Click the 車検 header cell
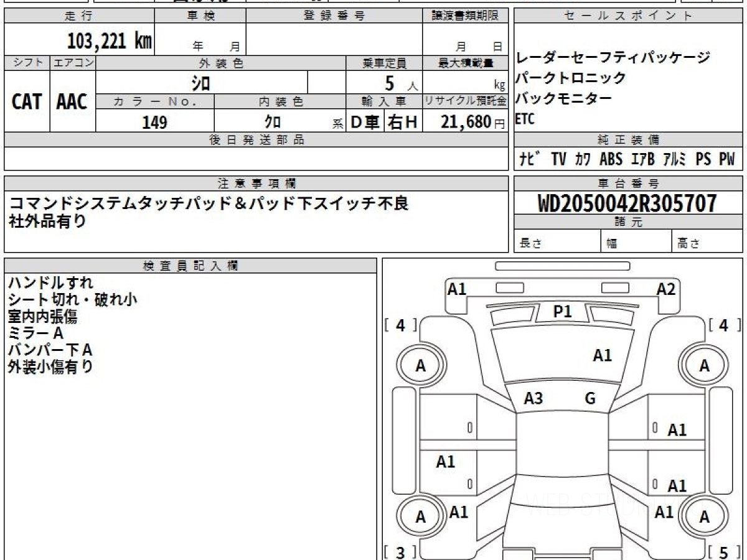The image size is (747, 560). pos(200,16)
